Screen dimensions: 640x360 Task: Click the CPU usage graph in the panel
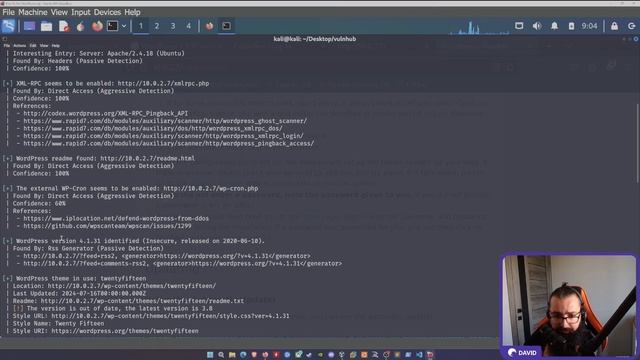coord(479,27)
